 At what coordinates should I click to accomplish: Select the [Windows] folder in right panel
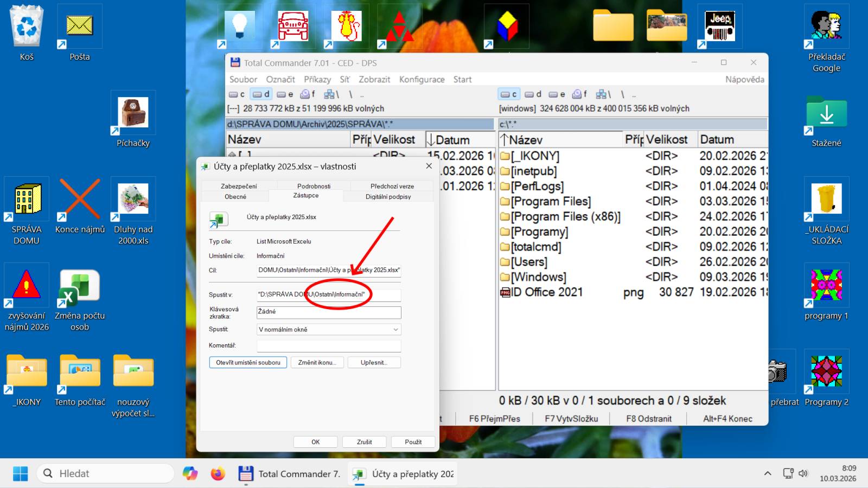pyautogui.click(x=538, y=277)
